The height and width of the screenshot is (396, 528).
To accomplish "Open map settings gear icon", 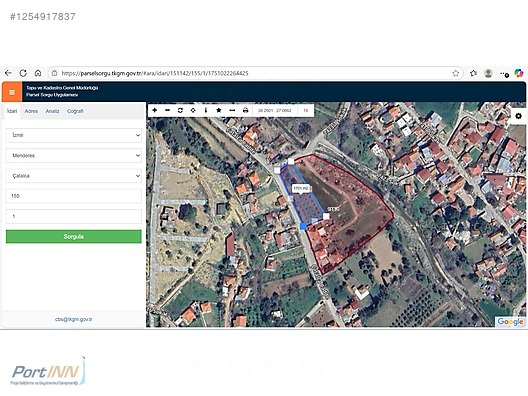I will click(x=518, y=116).
